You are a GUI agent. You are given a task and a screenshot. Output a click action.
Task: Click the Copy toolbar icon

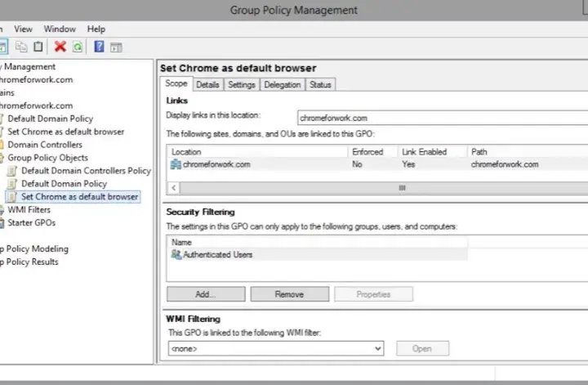click(x=21, y=47)
